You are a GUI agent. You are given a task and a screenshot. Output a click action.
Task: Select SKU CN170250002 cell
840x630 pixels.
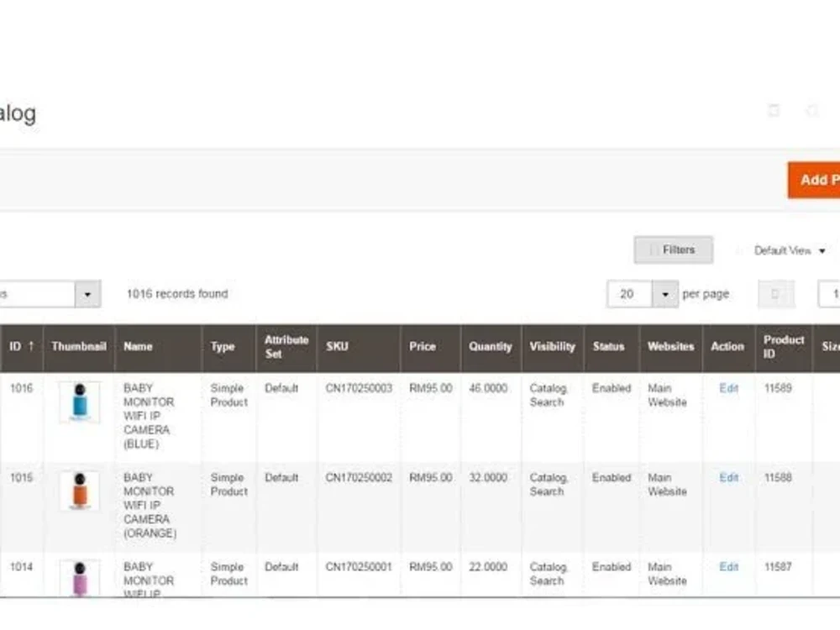tap(359, 478)
